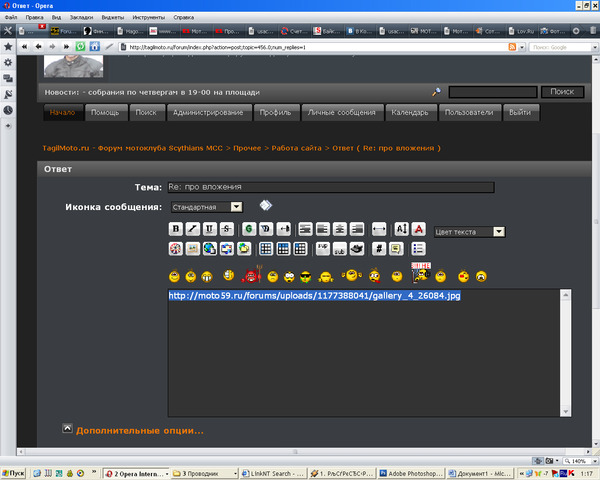
Task: Insert code block hash icon
Action: 379,249
